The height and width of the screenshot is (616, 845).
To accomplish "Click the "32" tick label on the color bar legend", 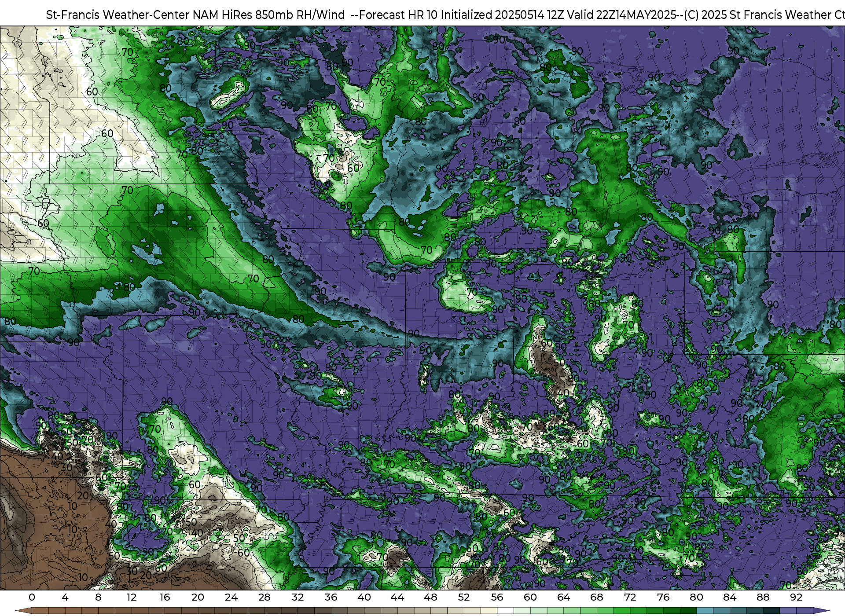I will tap(298, 597).
